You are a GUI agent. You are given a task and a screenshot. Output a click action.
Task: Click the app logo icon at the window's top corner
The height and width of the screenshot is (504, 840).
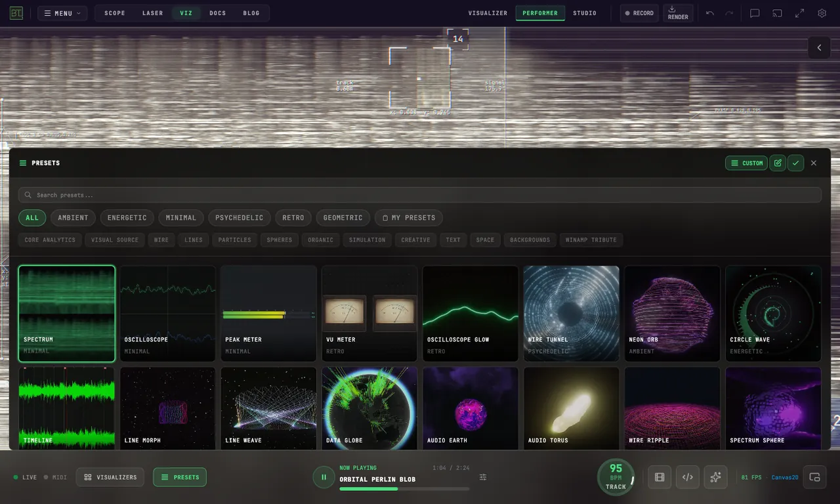tap(16, 13)
